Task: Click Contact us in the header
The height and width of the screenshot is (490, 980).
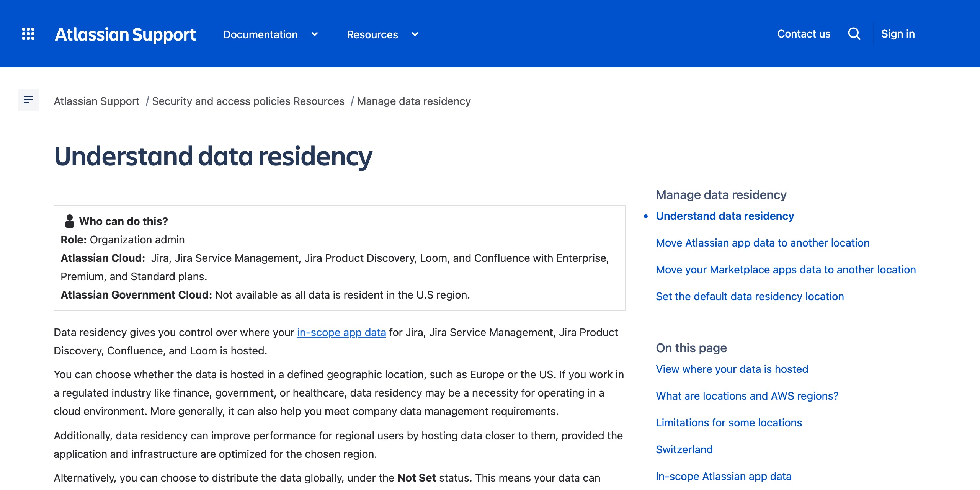Action: point(804,34)
